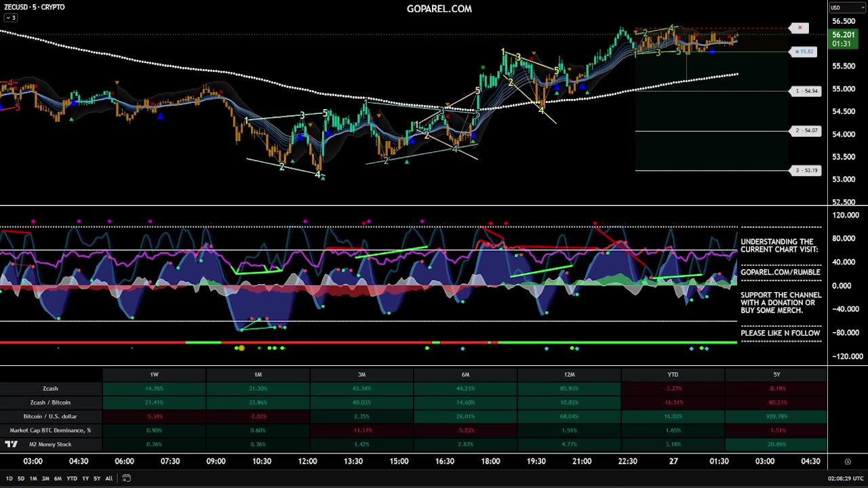The width and height of the screenshot is (868, 488).
Task: Choose the 6M time range
Action: click(x=58, y=479)
